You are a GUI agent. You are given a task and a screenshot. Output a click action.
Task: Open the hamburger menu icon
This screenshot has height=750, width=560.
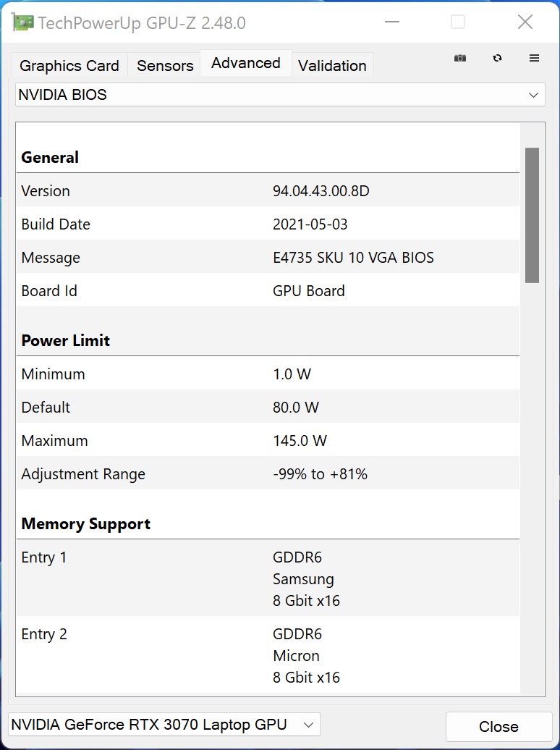(x=535, y=58)
